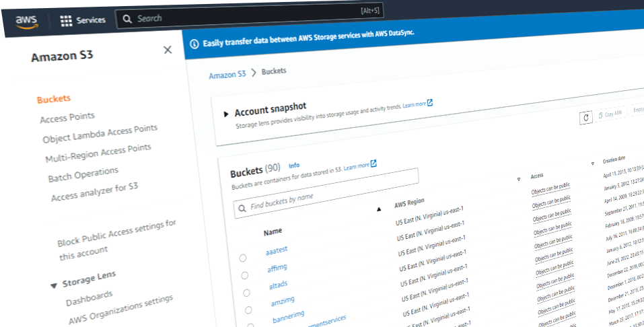Click the Access column sort triangle
Viewport: 644px width, 327px height.
pos(593,163)
